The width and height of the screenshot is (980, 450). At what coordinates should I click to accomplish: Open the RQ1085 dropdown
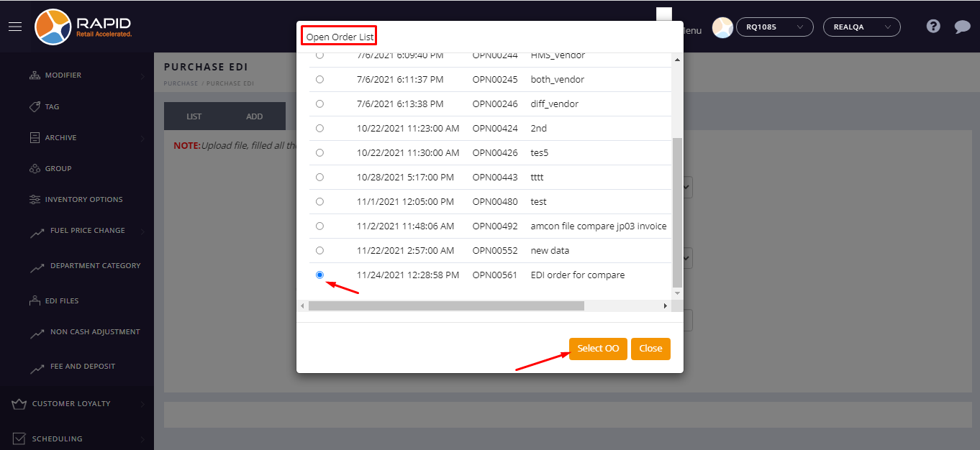point(774,27)
